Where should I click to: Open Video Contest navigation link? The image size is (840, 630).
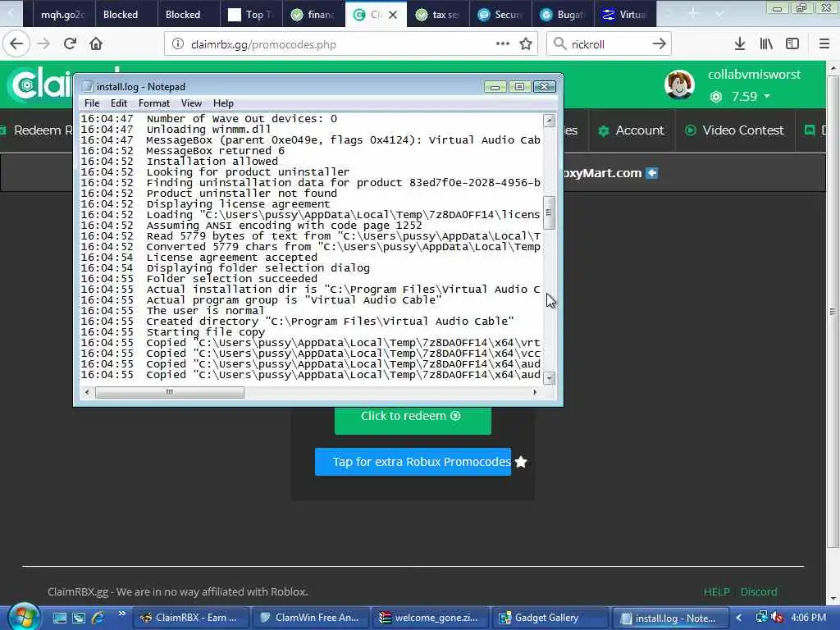734,130
